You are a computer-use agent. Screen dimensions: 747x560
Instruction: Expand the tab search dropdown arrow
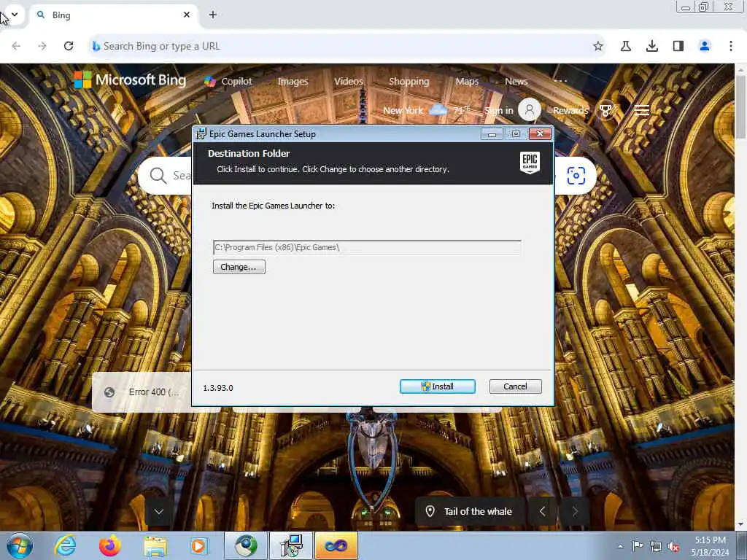click(15, 15)
